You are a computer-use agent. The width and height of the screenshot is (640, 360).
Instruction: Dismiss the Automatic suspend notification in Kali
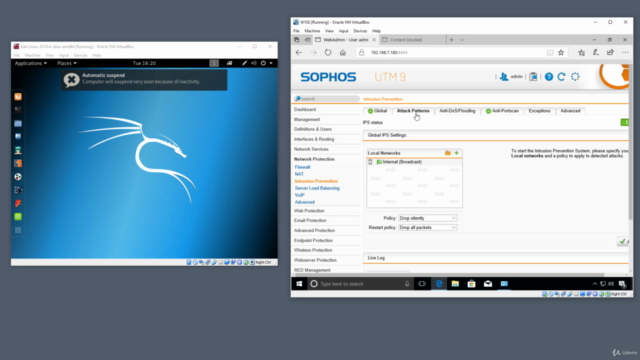point(71,80)
